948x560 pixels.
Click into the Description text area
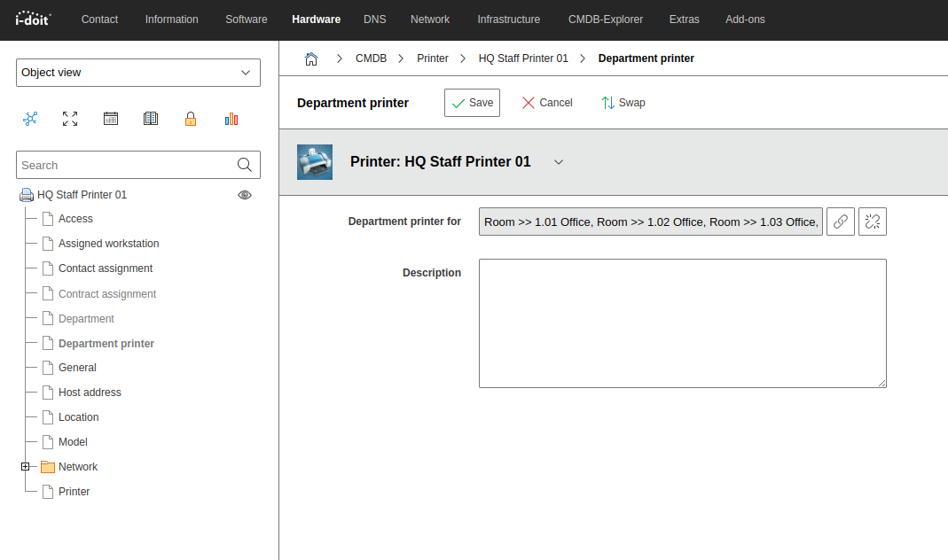(x=682, y=323)
